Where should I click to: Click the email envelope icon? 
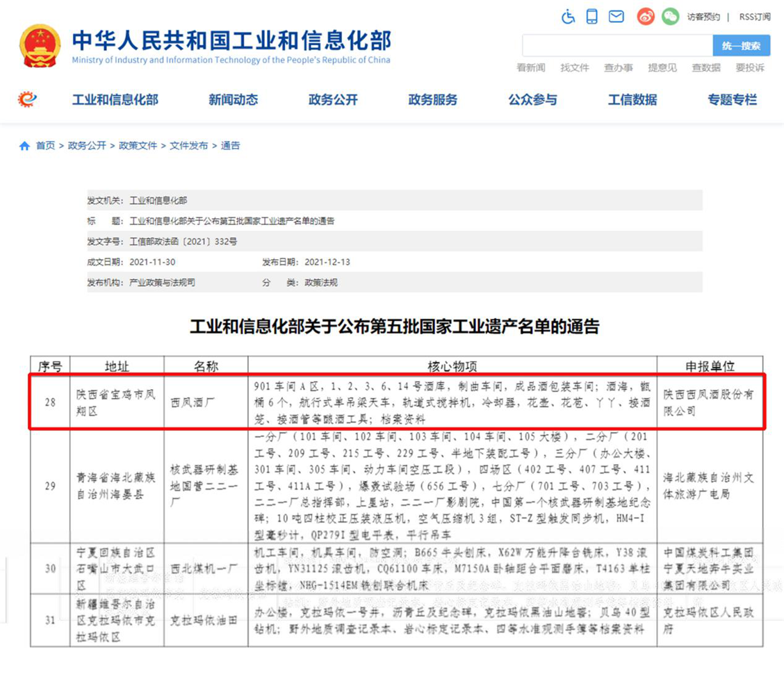[616, 17]
